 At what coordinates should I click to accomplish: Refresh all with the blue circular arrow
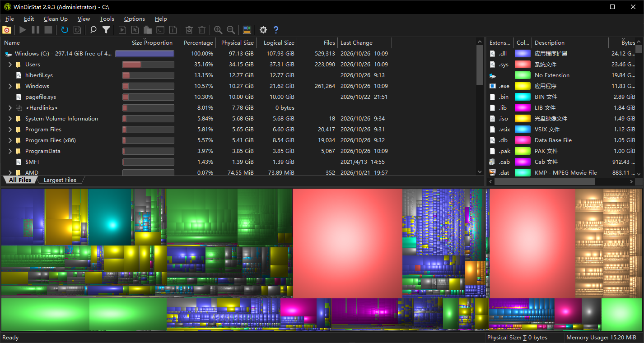point(65,30)
